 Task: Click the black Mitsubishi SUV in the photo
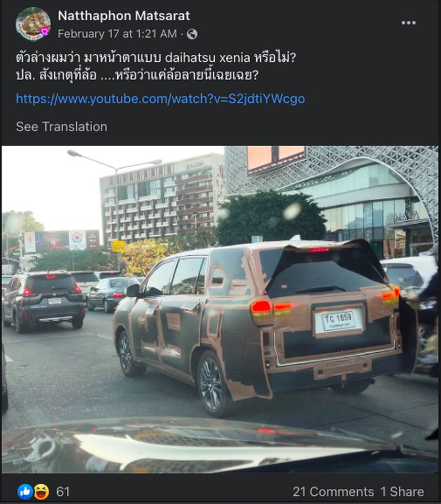point(45,302)
